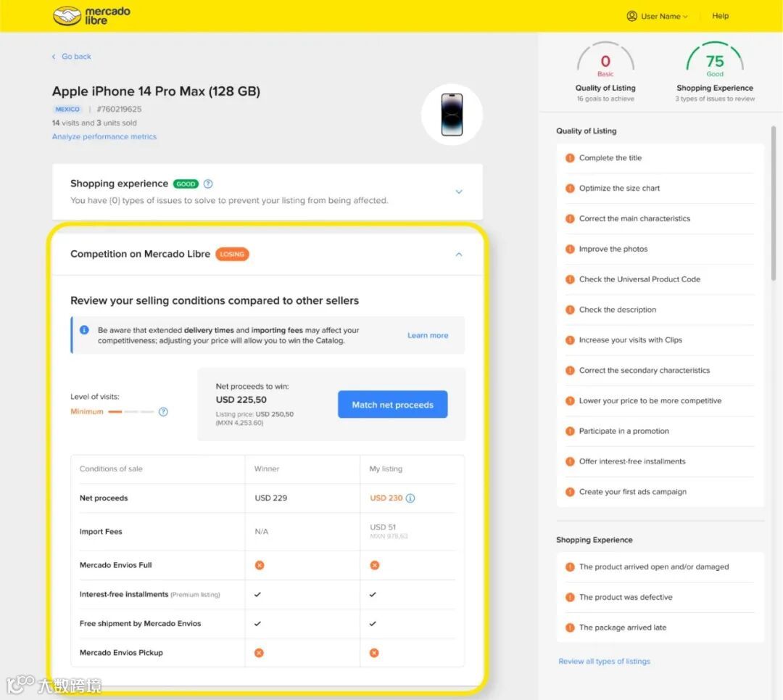The image size is (783, 700).
Task: Click the Complete the title warning icon
Action: (x=570, y=158)
